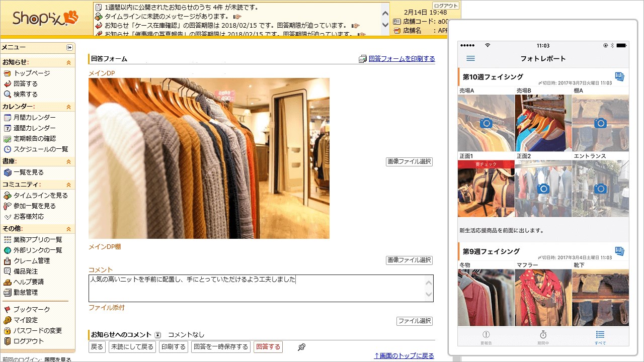Collapse the コミュニティ section
The image size is (644, 362).
69,185
